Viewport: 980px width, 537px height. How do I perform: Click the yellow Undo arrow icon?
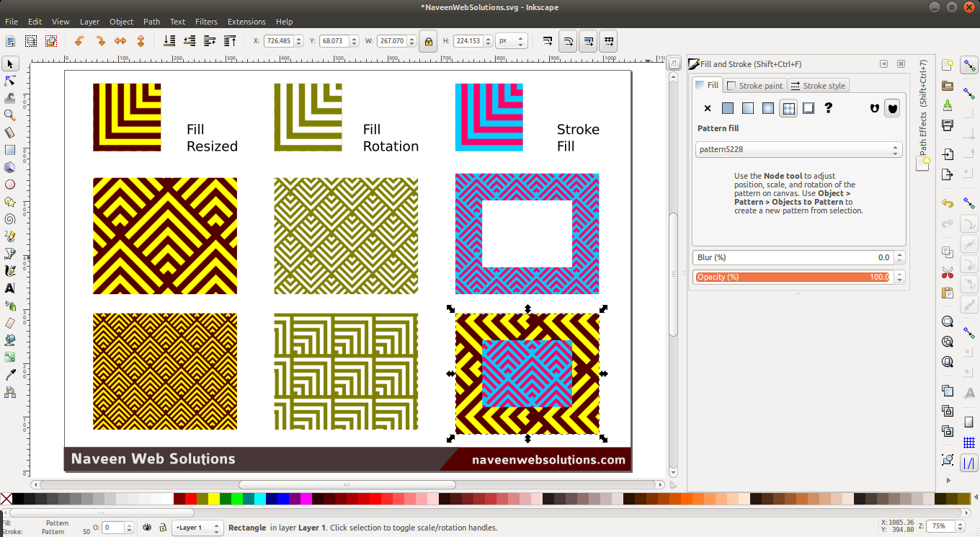click(948, 204)
